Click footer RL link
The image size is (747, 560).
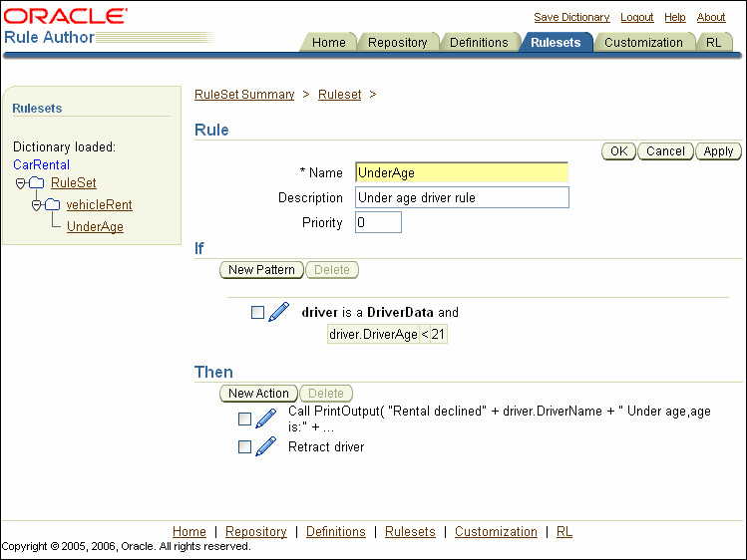[x=564, y=531]
